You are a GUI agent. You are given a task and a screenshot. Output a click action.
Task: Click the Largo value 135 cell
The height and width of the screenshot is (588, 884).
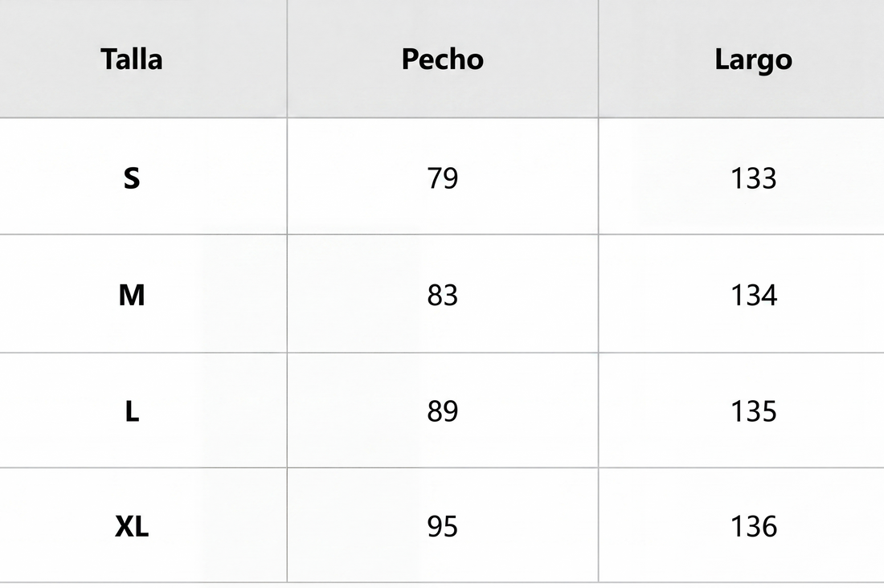pyautogui.click(x=753, y=411)
